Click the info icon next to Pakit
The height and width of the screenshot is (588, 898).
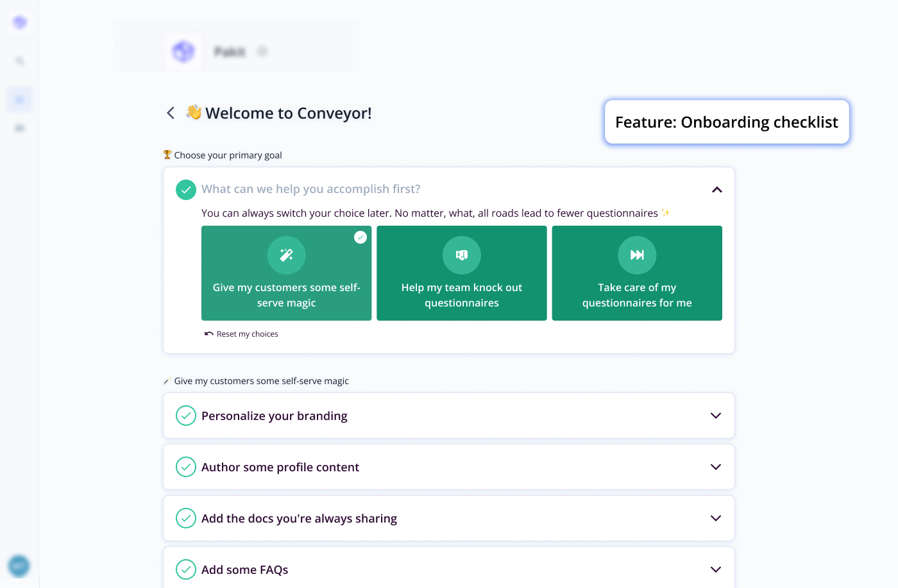(262, 51)
